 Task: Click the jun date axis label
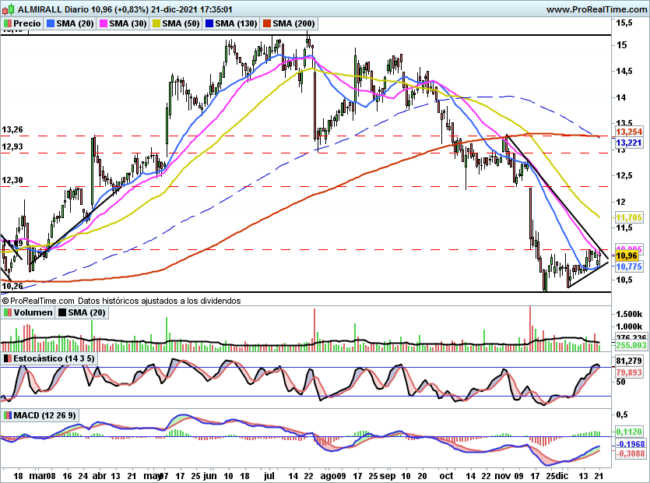[209, 476]
